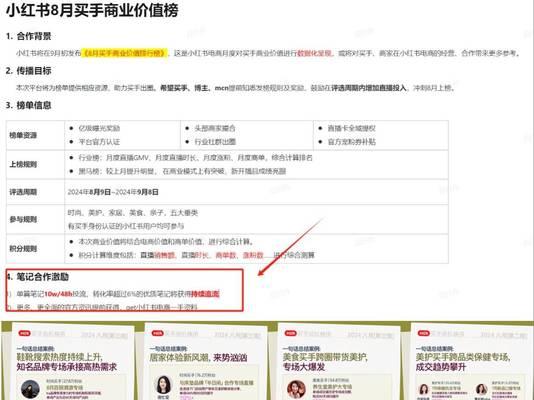Click the bold phrase 评选周期内增加直播投入
Image resolution: width=534 pixels, height=400 pixels.
pyautogui.click(x=369, y=88)
